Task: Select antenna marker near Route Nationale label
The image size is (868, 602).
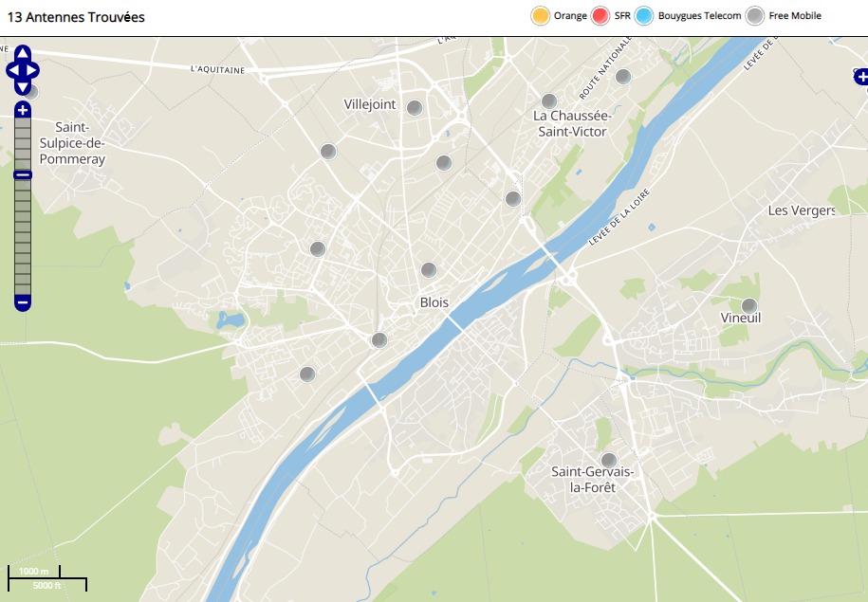Action: point(623,77)
